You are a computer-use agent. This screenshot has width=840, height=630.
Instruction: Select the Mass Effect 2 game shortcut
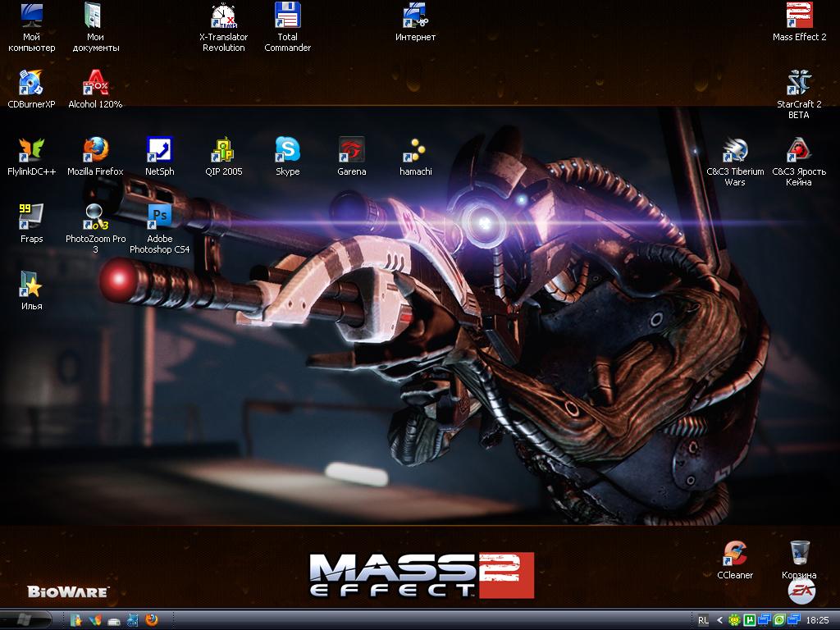click(799, 22)
